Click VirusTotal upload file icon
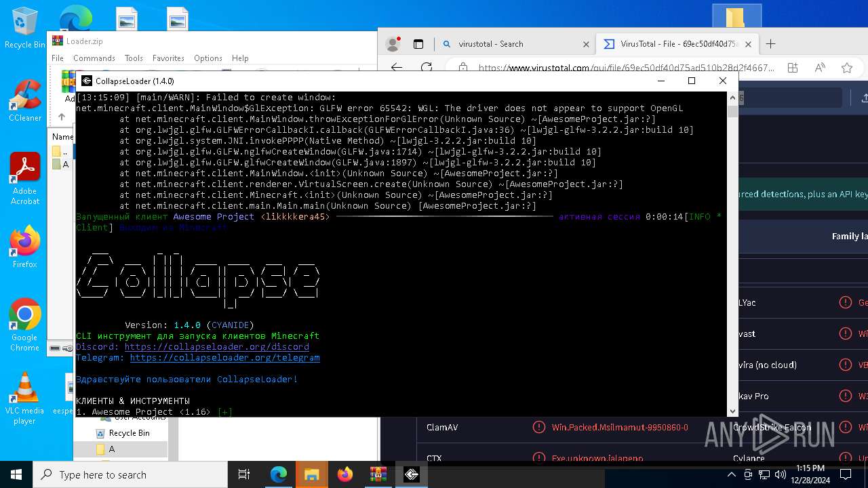Viewport: 868px width, 488px height. (x=864, y=98)
